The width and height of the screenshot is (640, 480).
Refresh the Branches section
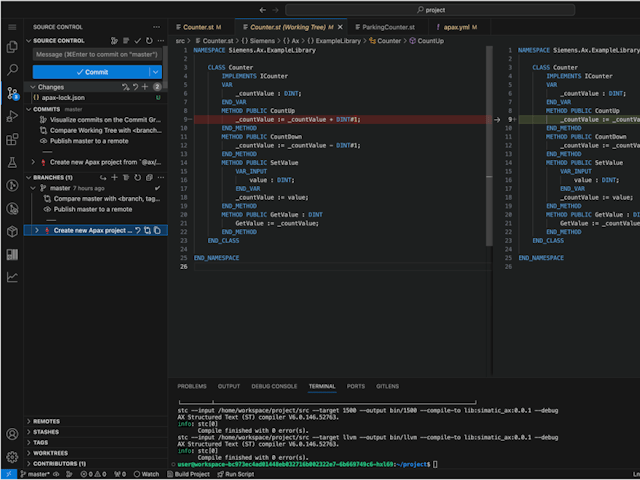[138, 178]
